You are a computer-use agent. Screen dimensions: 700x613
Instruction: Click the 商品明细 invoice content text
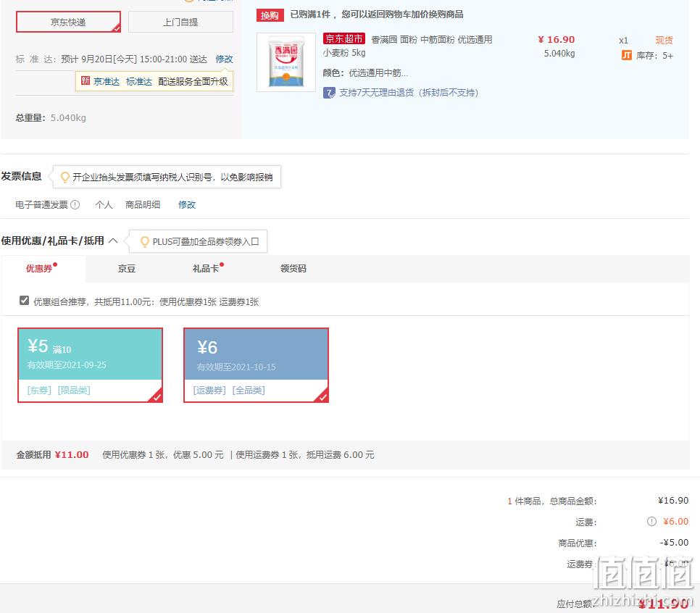[143, 204]
